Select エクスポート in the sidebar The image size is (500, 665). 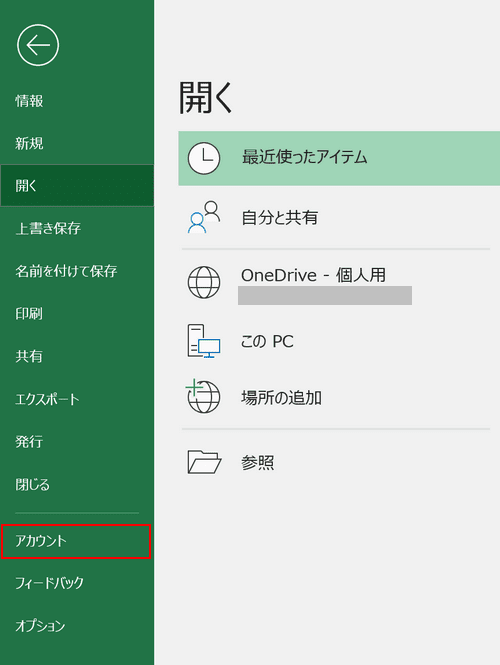pyautogui.click(x=77, y=399)
